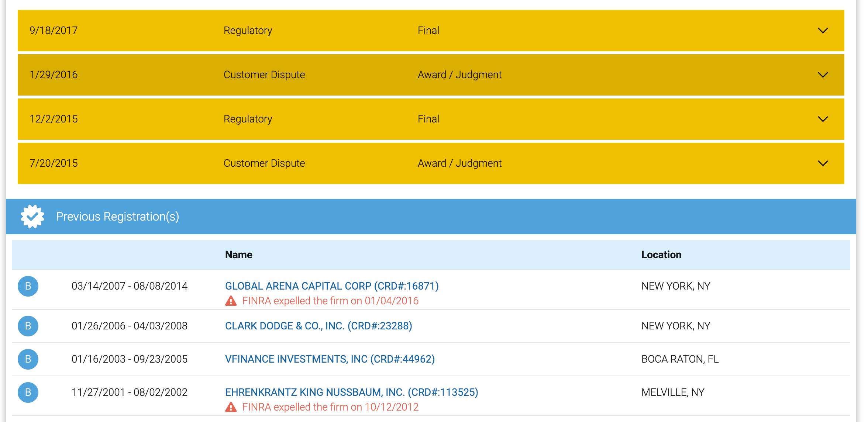Click the Previous Registrations verified badge icon

(32, 217)
